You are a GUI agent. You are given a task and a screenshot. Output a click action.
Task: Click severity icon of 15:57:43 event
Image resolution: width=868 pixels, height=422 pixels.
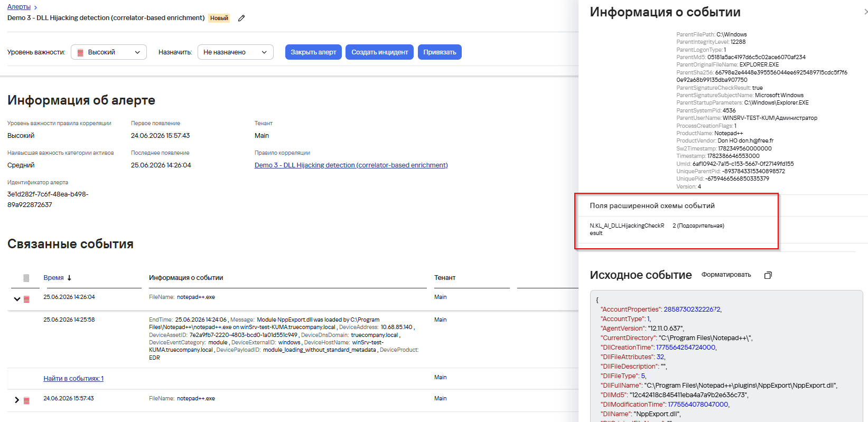[26, 401]
